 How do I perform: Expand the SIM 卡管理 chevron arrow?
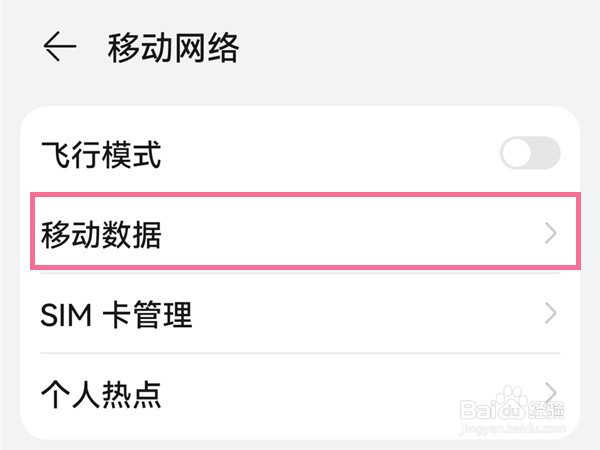point(550,314)
